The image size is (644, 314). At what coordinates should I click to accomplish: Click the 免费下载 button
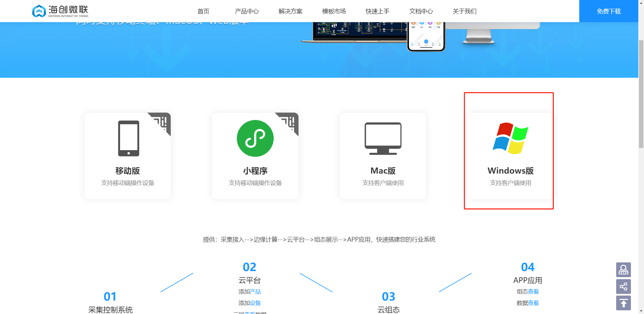pos(609,11)
